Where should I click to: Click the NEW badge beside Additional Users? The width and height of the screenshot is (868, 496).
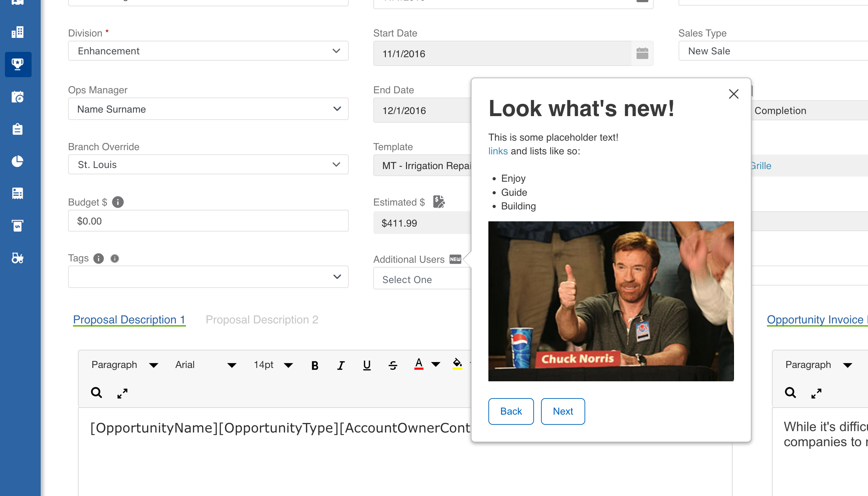455,259
